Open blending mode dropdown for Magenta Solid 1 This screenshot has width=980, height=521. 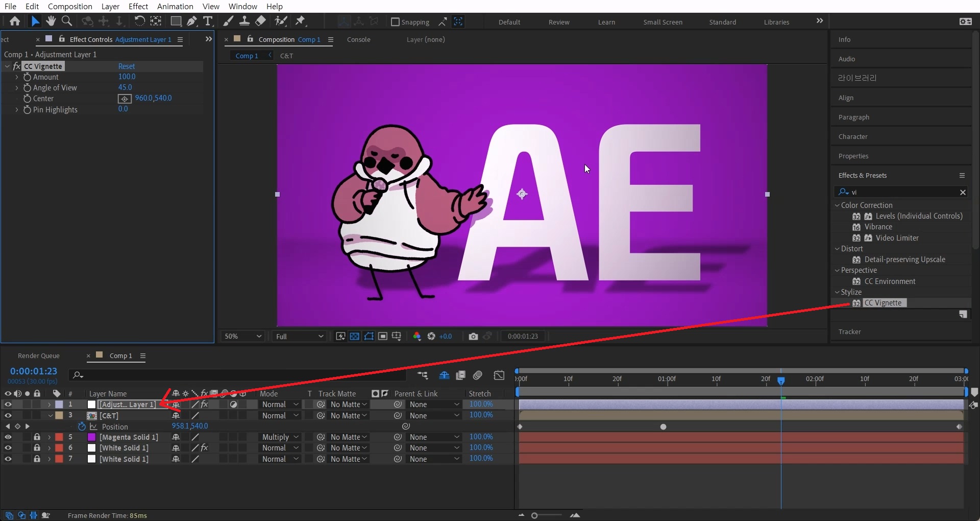pos(280,437)
